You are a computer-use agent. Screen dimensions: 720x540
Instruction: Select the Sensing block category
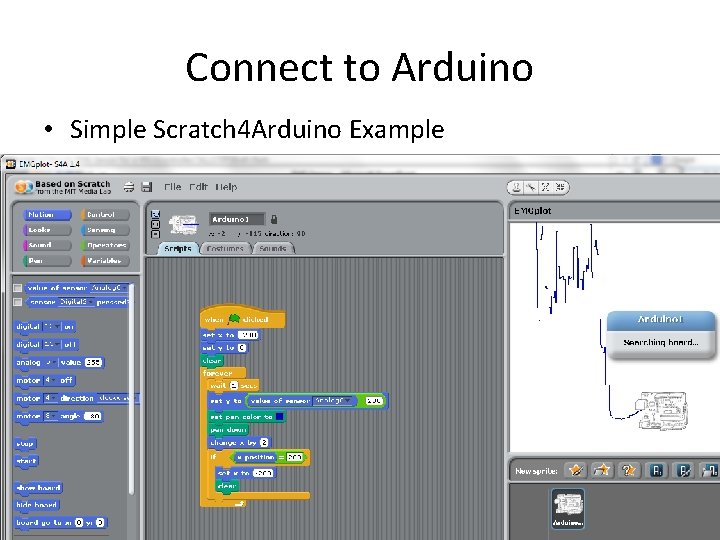(105, 230)
